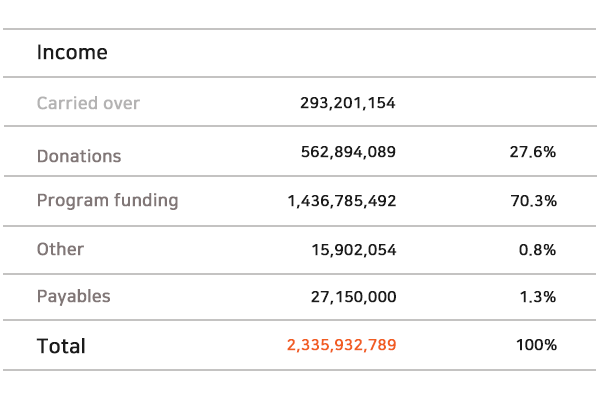
Task: Select the orange total 2,335,932,789
Action: (x=341, y=345)
